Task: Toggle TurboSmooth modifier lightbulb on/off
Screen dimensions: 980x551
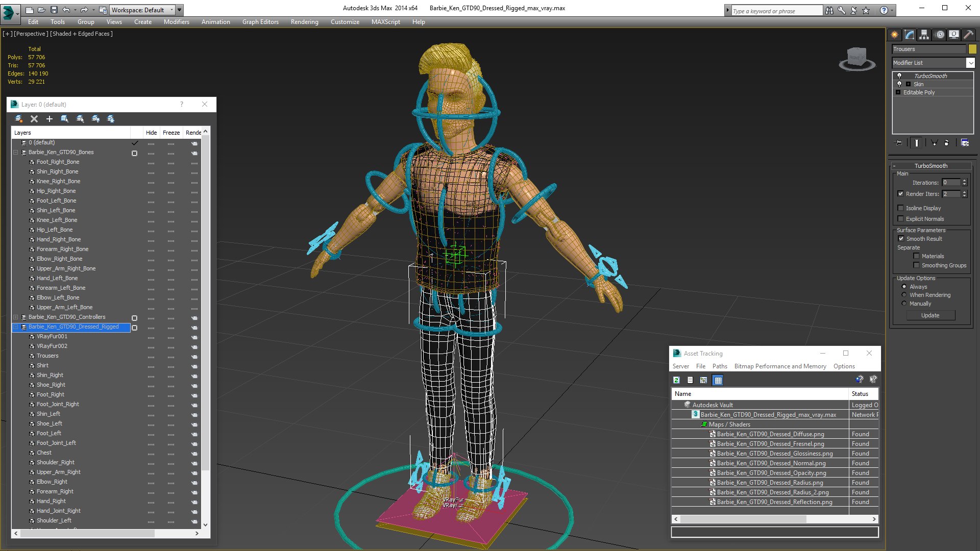Action: click(899, 76)
